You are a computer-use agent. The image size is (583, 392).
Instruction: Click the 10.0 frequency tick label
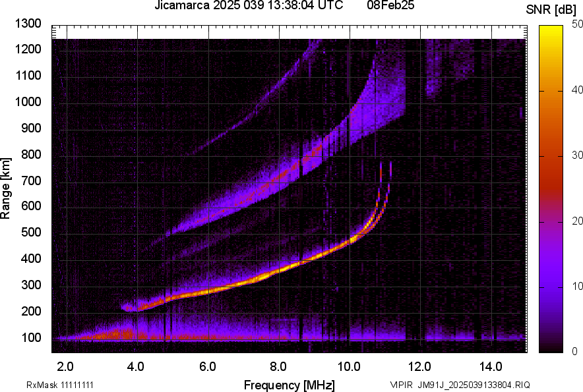coord(349,367)
